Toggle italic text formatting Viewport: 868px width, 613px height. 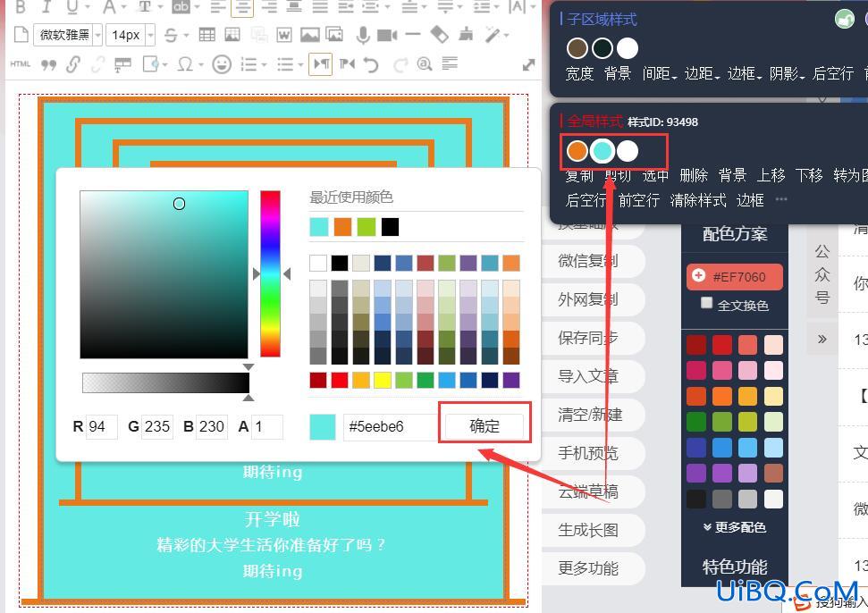coord(46,6)
